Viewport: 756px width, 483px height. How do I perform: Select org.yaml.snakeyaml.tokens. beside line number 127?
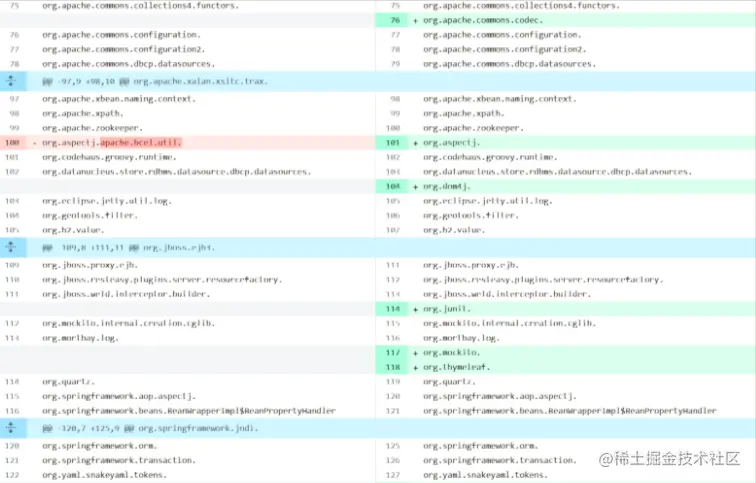(x=485, y=475)
